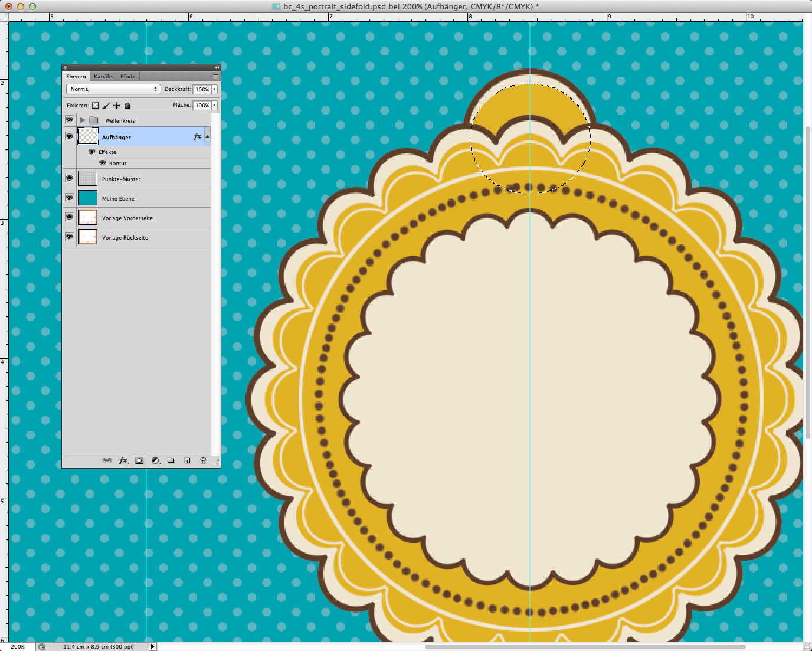This screenshot has width=812, height=651.
Task: Toggle visibility of the Kontur effect
Action: coord(103,163)
